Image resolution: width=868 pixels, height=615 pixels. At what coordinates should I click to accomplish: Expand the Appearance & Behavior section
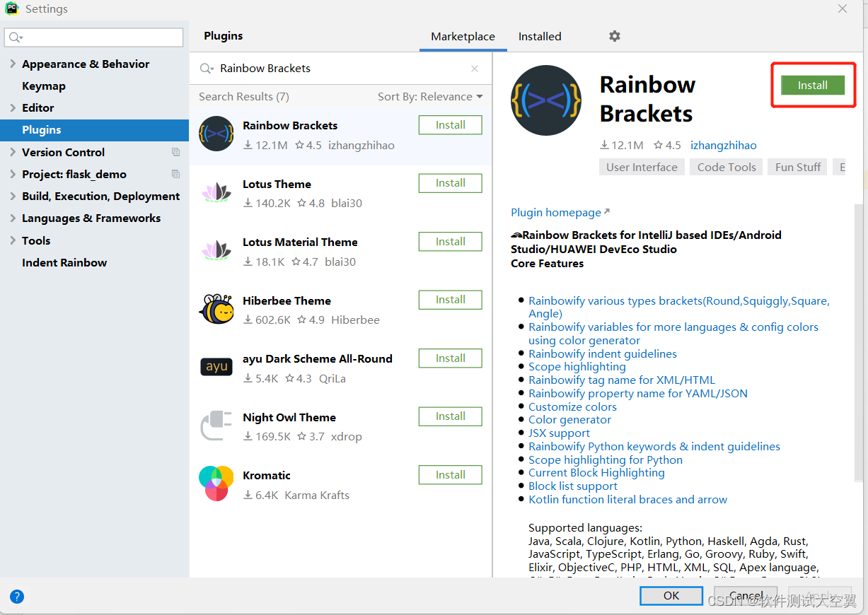[x=13, y=64]
